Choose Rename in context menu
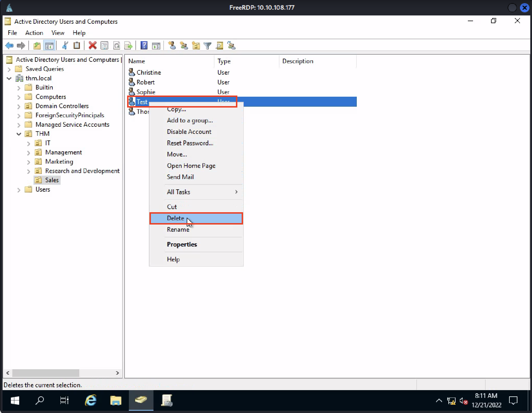Image resolution: width=532 pixels, height=413 pixels. [x=196, y=230]
